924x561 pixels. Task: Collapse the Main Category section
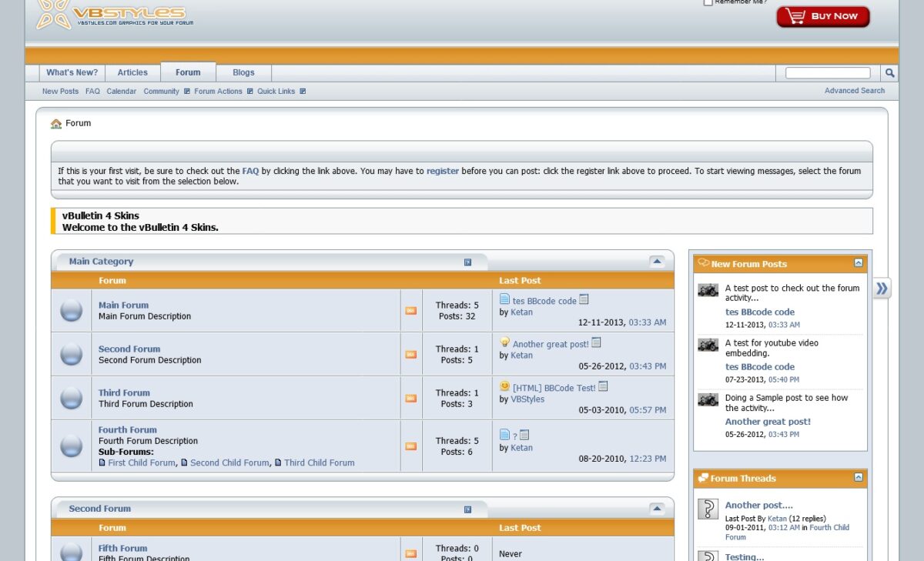tap(657, 262)
